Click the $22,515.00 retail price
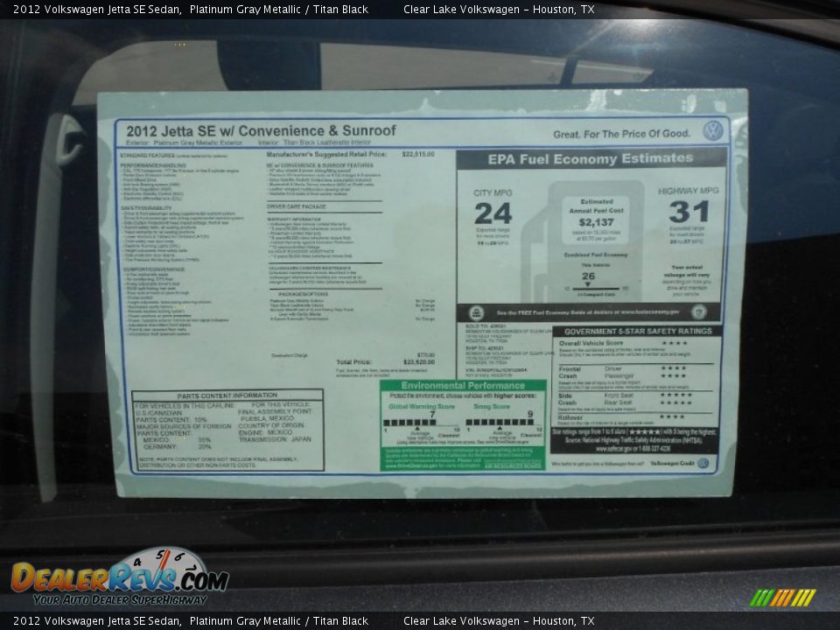 [418, 154]
